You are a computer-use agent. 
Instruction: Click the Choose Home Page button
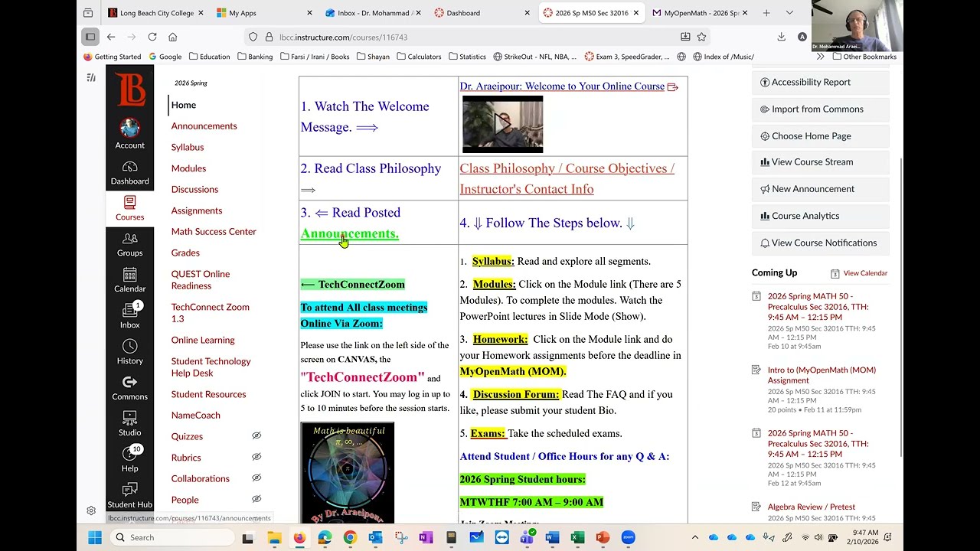click(x=820, y=136)
